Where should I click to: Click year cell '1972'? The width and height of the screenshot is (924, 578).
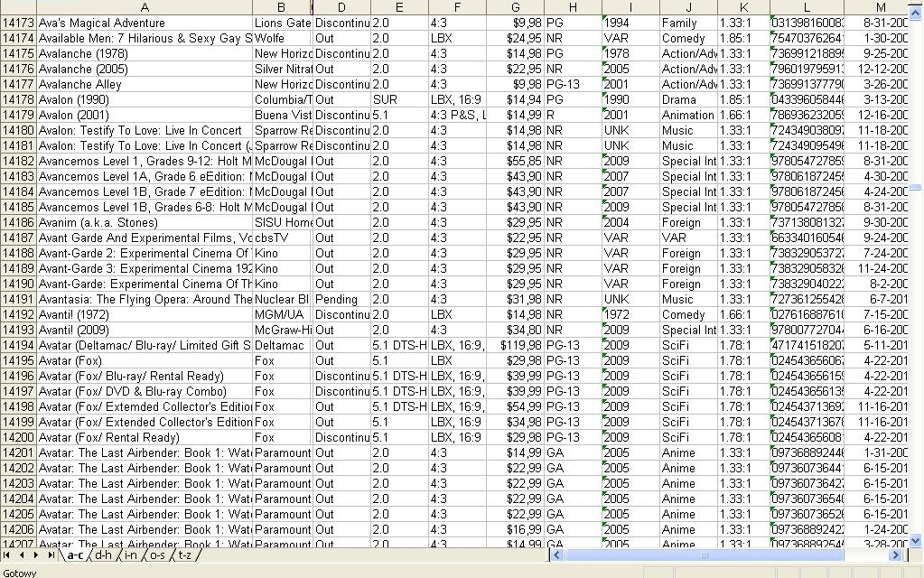tap(630, 314)
